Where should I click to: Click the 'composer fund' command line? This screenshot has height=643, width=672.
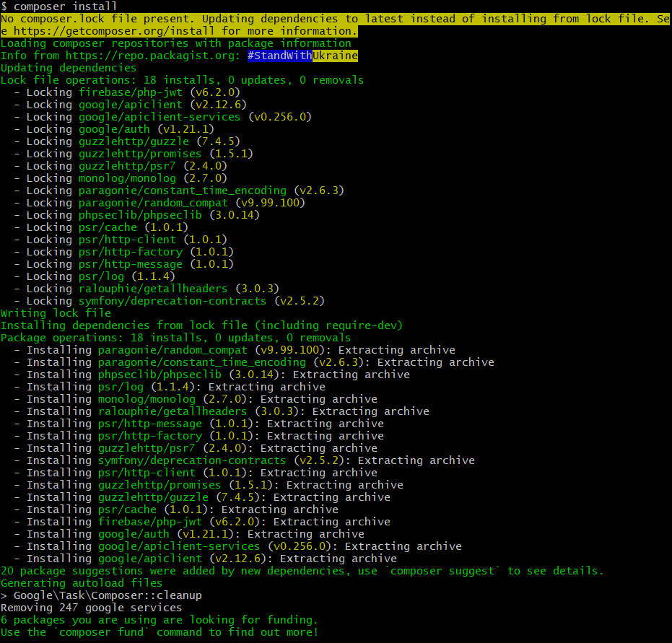pyautogui.click(x=160, y=633)
